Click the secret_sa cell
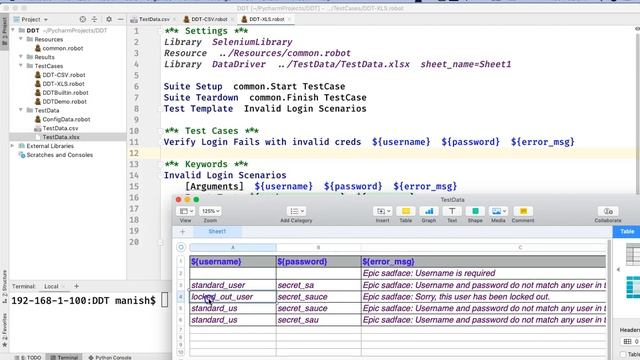 (319, 285)
